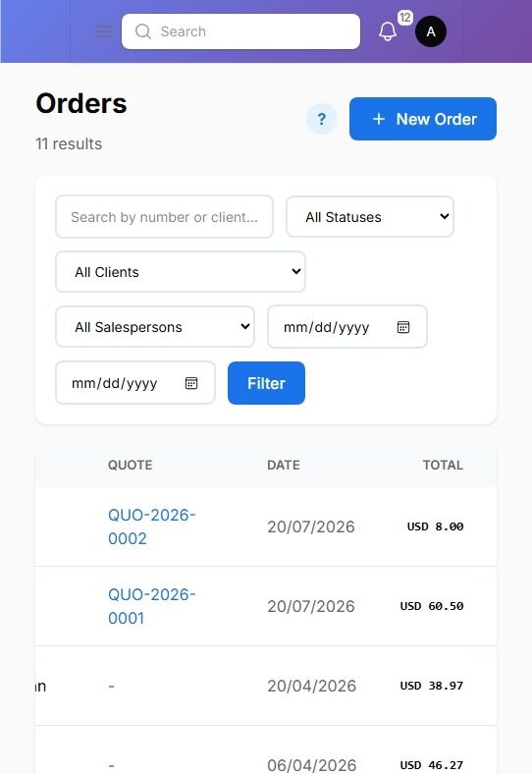Image resolution: width=532 pixels, height=774 pixels.
Task: Click the magnifier icon in search bar
Action: tap(143, 31)
